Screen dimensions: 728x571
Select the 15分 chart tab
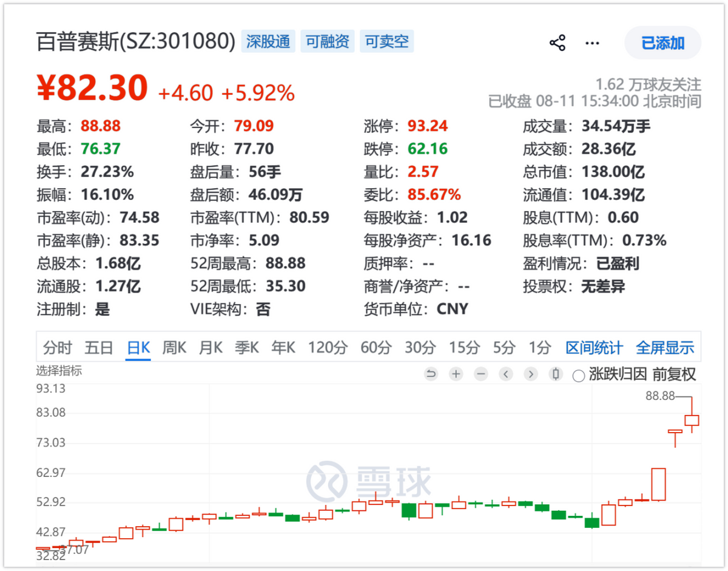tap(464, 348)
